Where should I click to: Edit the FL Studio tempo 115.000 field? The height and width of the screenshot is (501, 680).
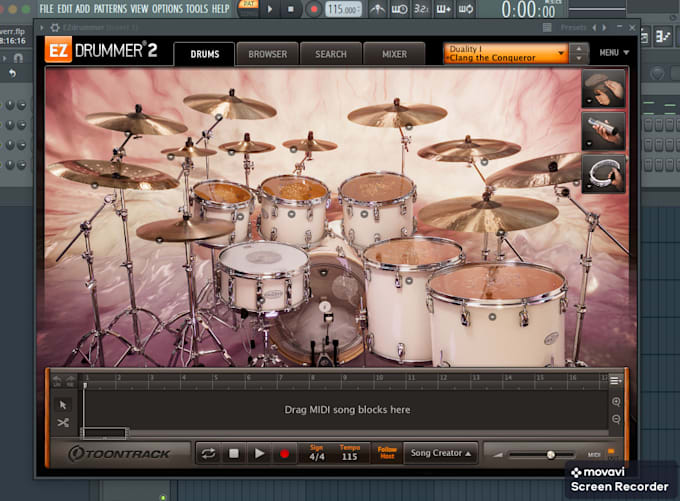point(343,9)
